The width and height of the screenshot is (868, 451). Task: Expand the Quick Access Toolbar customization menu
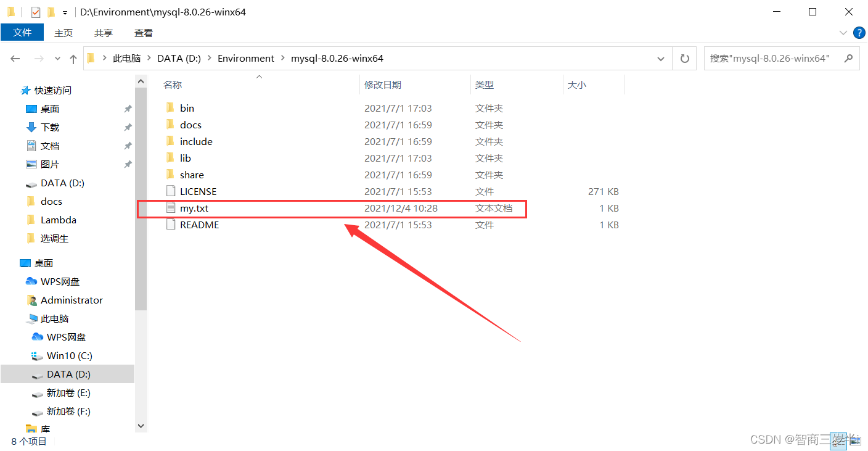(x=64, y=12)
